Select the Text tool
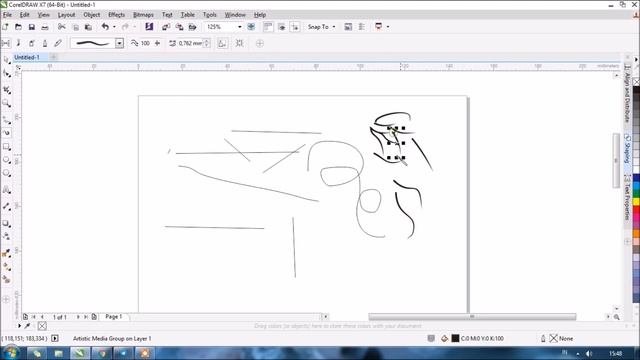This screenshot has width=640, height=360. coord(7,190)
